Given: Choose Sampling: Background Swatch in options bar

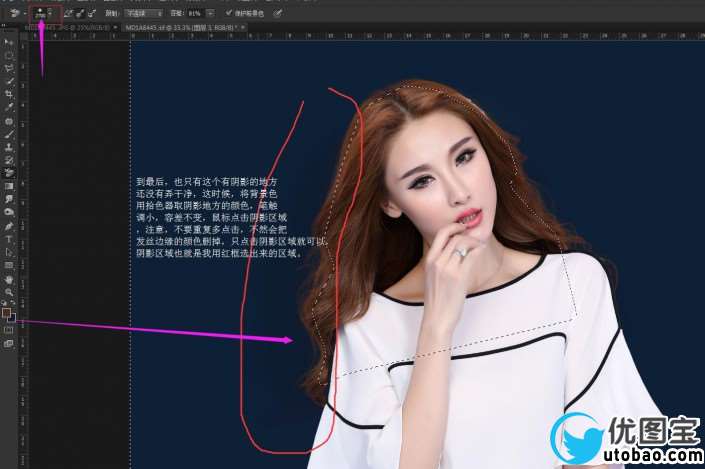Looking at the screenshot, I should [92, 13].
